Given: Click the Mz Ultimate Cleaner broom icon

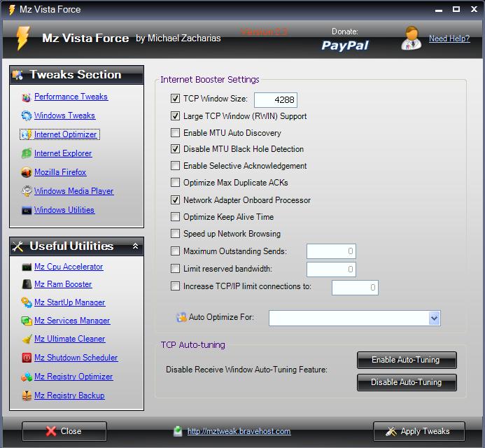Looking at the screenshot, I should [x=27, y=339].
